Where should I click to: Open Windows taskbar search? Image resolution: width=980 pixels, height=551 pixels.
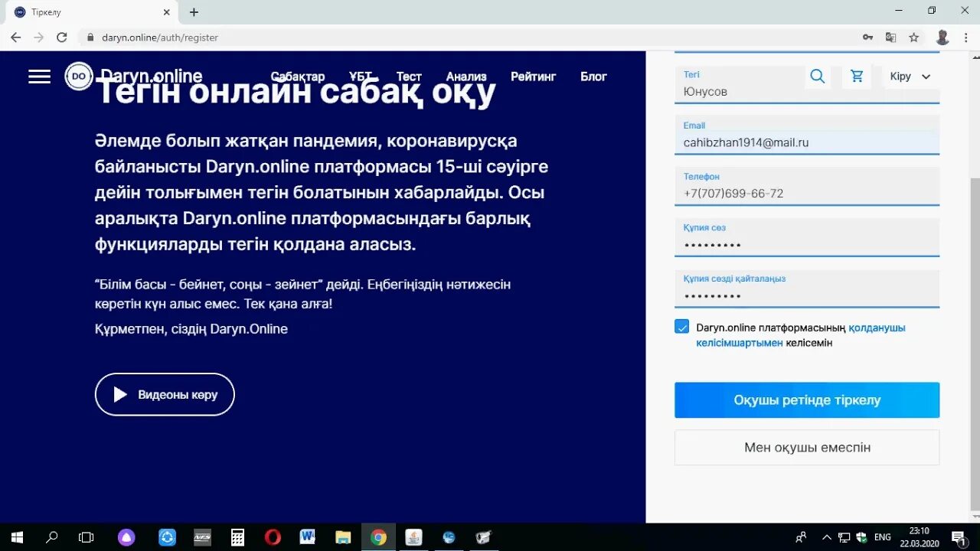[51, 537]
